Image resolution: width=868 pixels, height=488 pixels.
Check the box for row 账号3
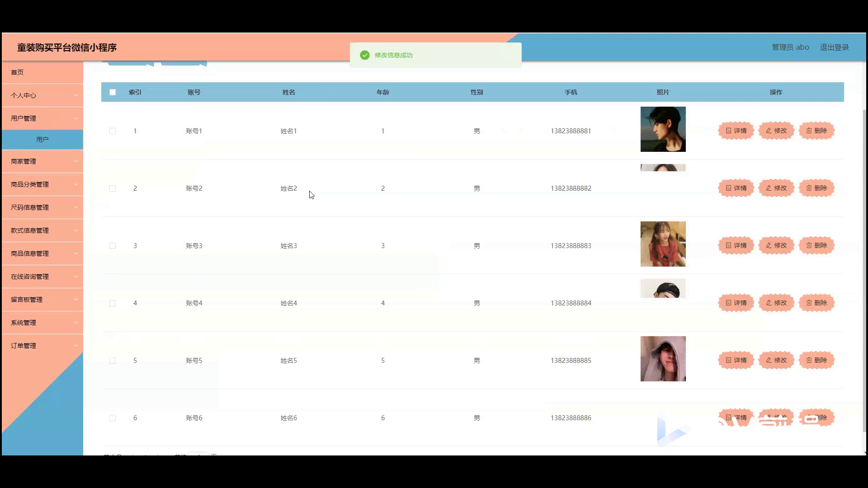(113, 246)
